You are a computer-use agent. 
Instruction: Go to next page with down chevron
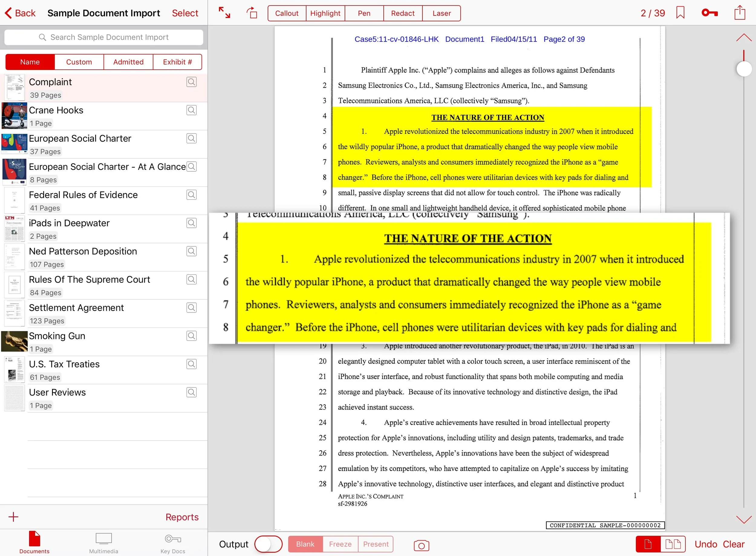tap(744, 519)
